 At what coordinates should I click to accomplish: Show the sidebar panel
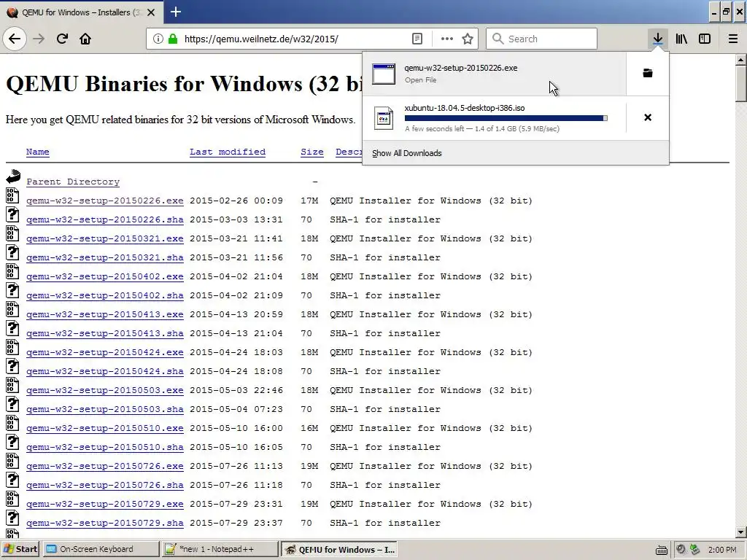pos(705,39)
